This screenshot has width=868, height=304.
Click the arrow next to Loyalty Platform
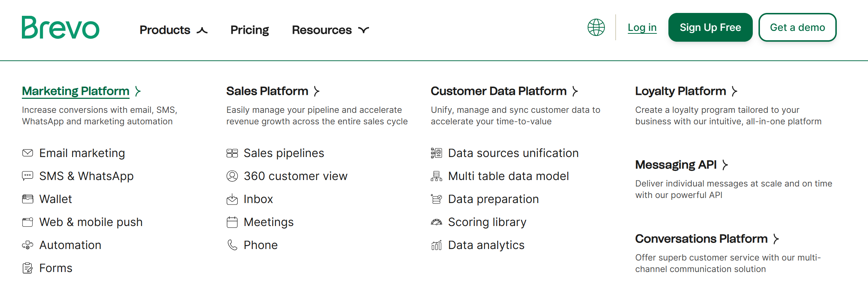tap(734, 91)
